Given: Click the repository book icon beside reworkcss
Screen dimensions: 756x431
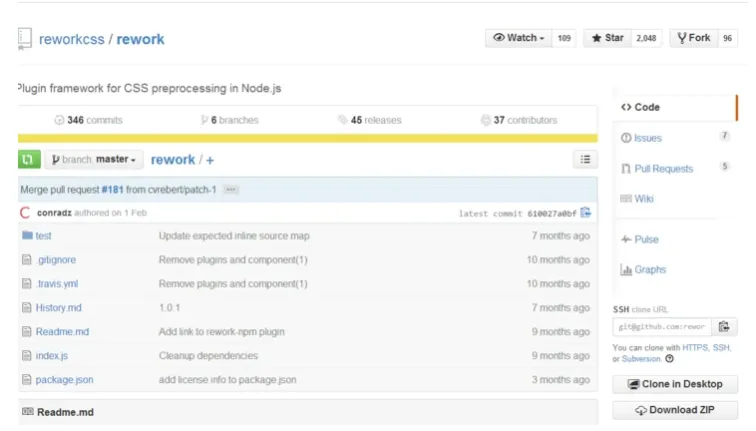Looking at the screenshot, I should pyautogui.click(x=25, y=38).
